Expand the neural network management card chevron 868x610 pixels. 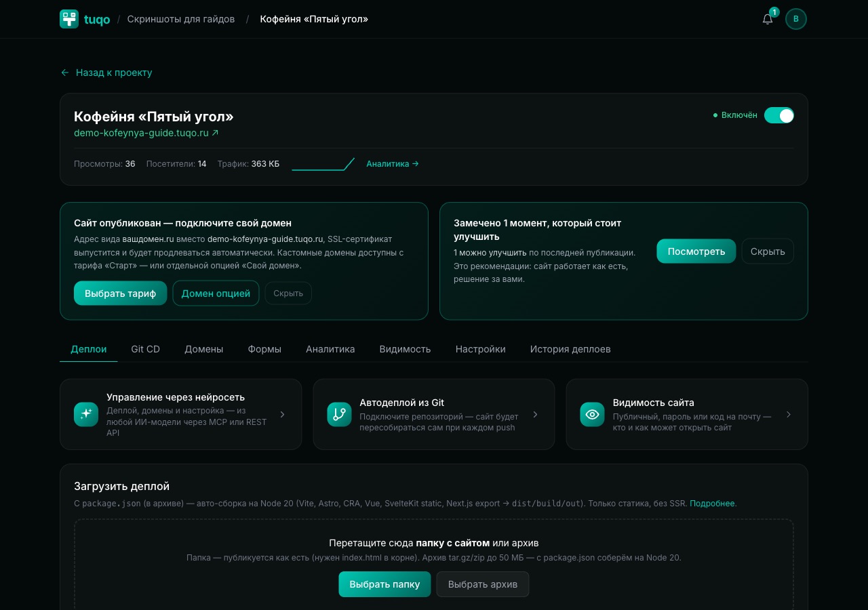(283, 414)
